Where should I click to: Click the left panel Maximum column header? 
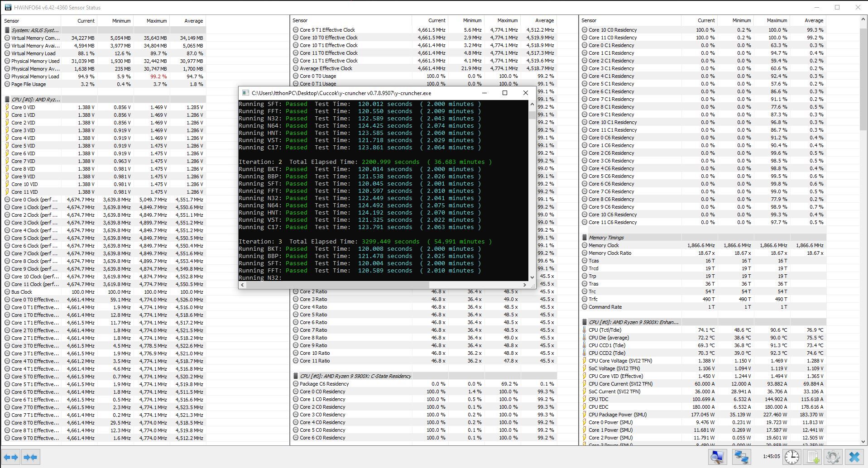pyautogui.click(x=151, y=21)
